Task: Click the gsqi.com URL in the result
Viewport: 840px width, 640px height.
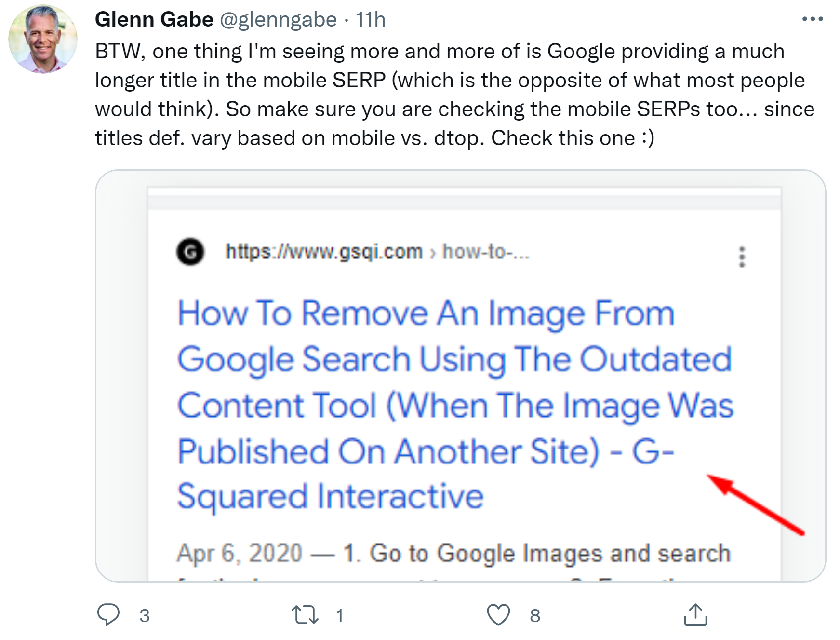Action: pyautogui.click(x=323, y=251)
